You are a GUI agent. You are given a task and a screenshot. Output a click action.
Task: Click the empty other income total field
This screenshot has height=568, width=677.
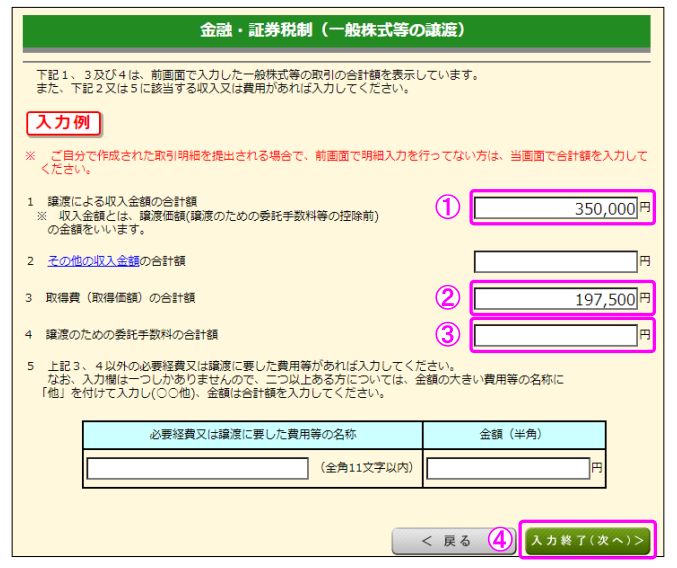coord(556,262)
